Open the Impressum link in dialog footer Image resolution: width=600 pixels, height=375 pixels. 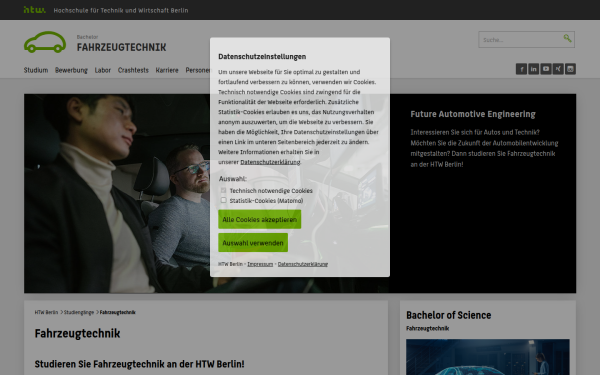tap(260, 264)
